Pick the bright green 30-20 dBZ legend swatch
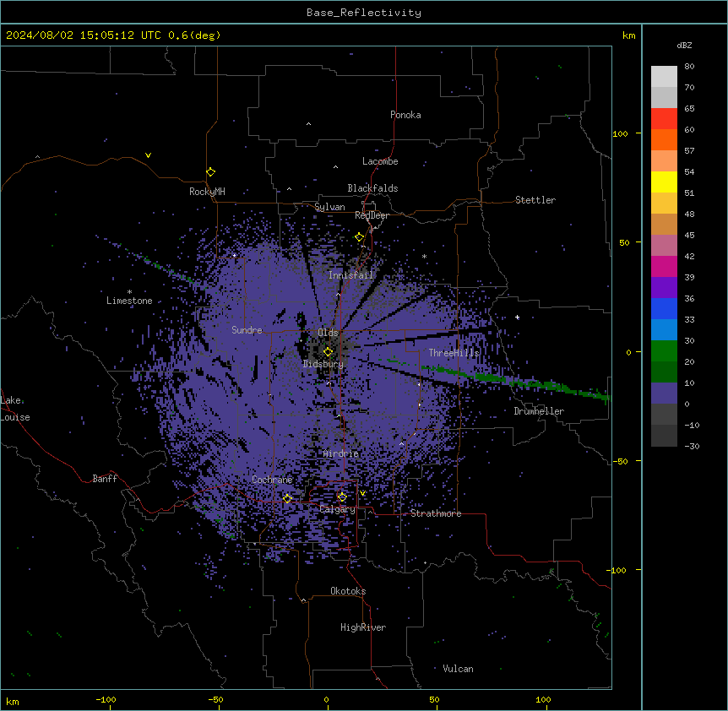Screen dimensions: 728x711 pyautogui.click(x=664, y=351)
